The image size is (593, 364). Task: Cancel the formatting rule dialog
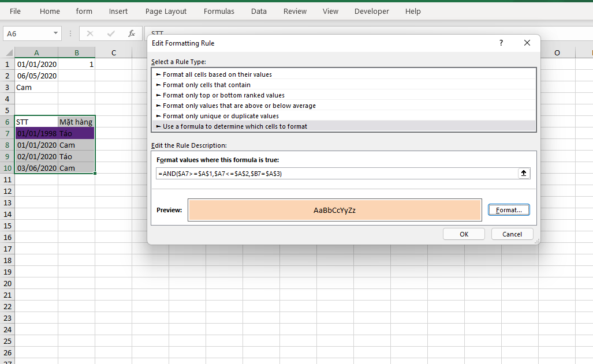(512, 234)
